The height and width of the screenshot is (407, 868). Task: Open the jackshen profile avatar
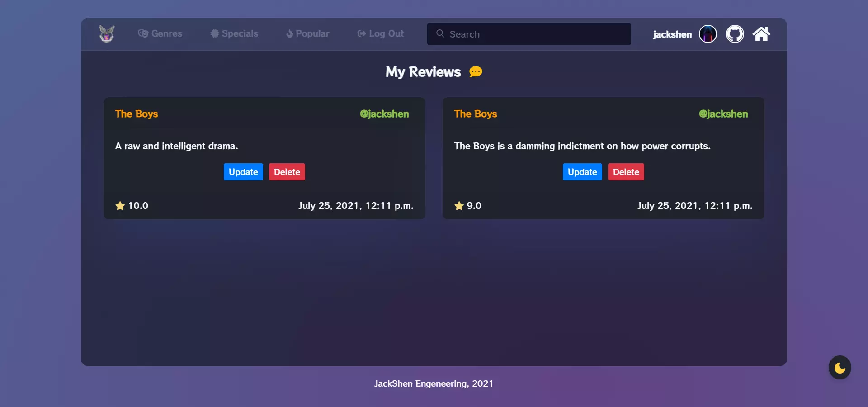pyautogui.click(x=708, y=34)
